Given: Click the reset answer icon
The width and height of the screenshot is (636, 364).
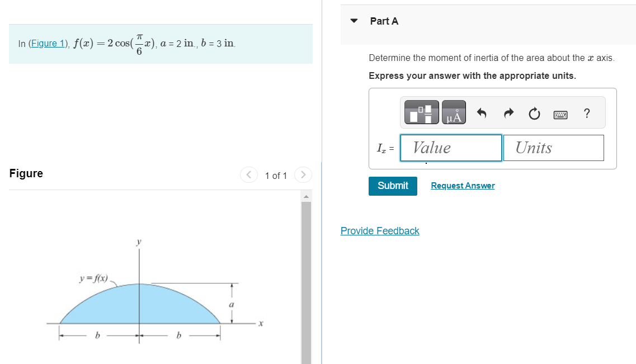Looking at the screenshot, I should point(534,113).
